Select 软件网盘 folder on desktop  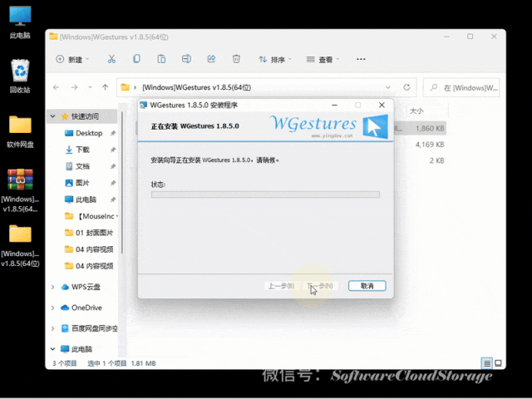coord(20,131)
